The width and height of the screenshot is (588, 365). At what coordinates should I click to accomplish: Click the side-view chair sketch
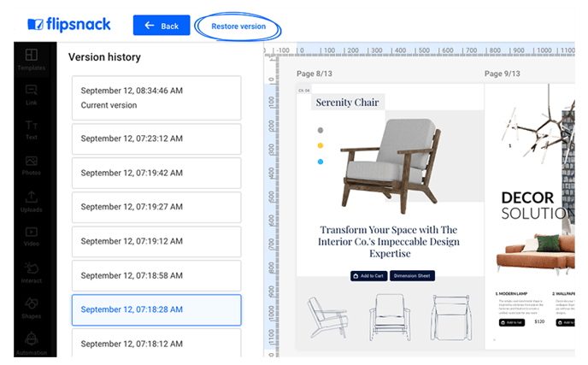click(327, 318)
